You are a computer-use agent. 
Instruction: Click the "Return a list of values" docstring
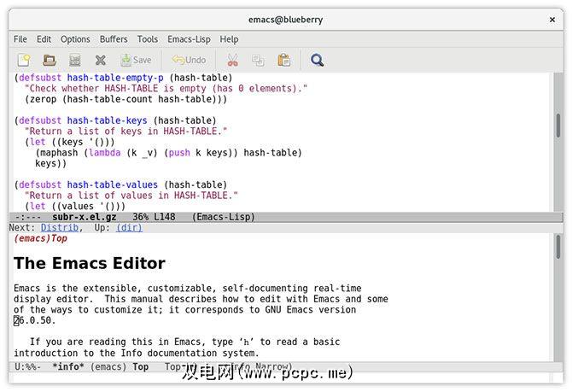131,196
